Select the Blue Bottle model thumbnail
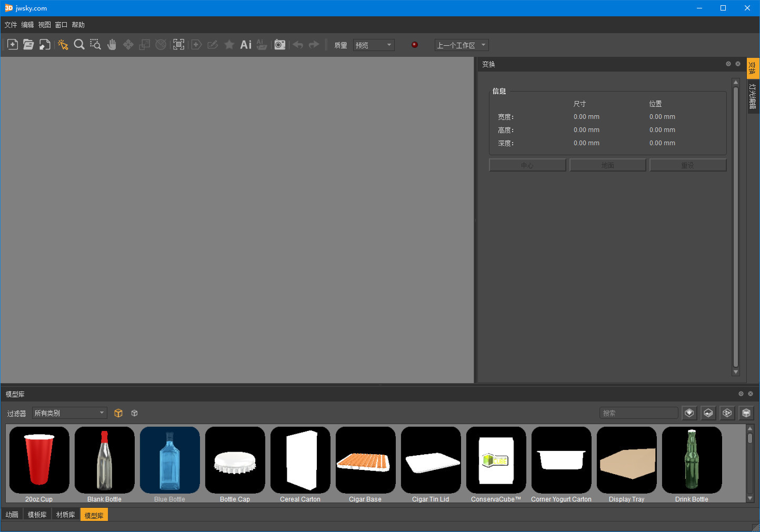Screen dimensions: 760x532 point(169,460)
